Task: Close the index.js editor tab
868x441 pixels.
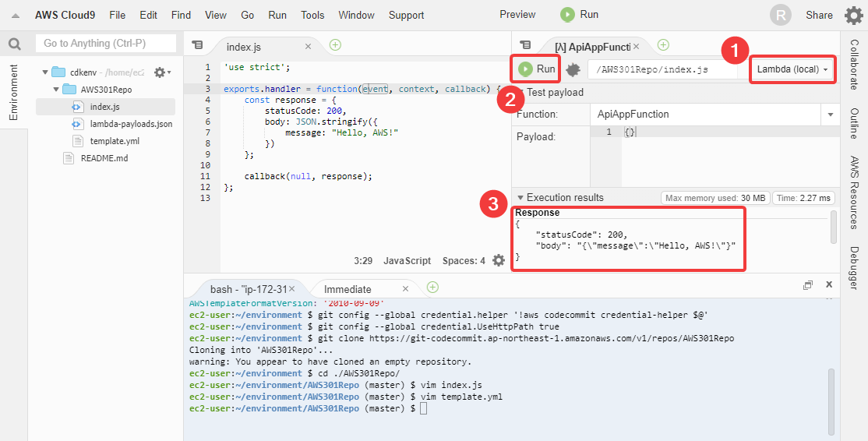Action: [x=309, y=47]
